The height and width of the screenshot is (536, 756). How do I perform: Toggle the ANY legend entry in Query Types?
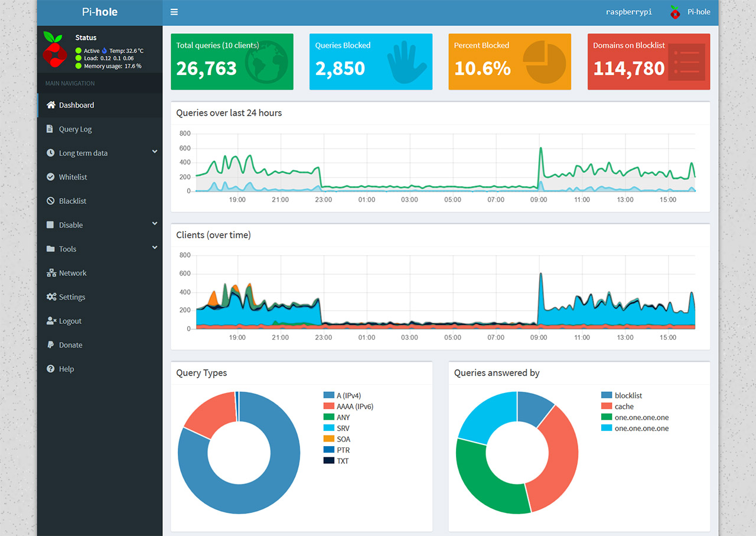(337, 417)
